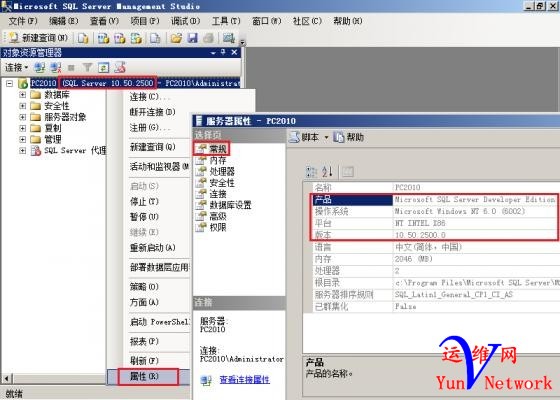Click the categorized view icon in property grid
Screen dimensions: 560x400
point(311,172)
